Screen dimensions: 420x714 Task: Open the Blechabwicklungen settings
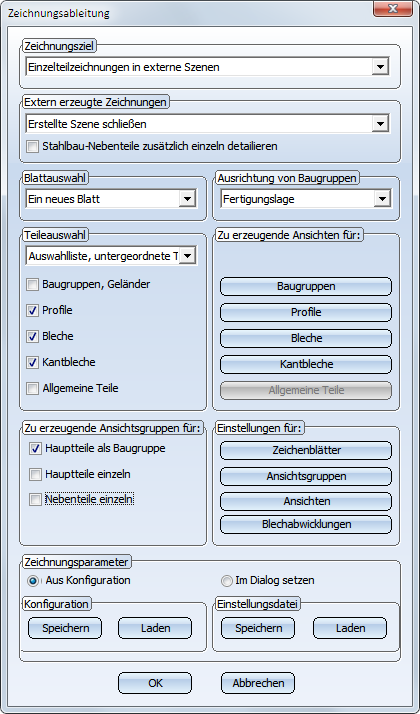[x=306, y=524]
